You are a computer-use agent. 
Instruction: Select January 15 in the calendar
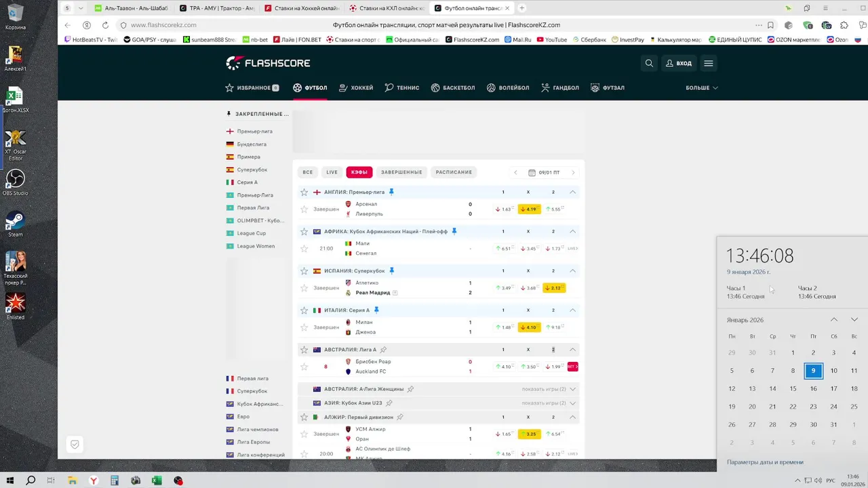pos(793,388)
